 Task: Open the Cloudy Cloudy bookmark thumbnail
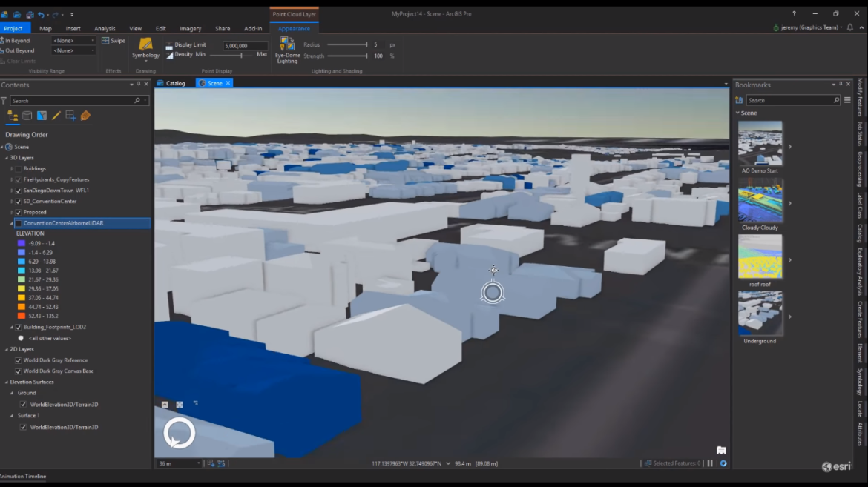pyautogui.click(x=760, y=200)
